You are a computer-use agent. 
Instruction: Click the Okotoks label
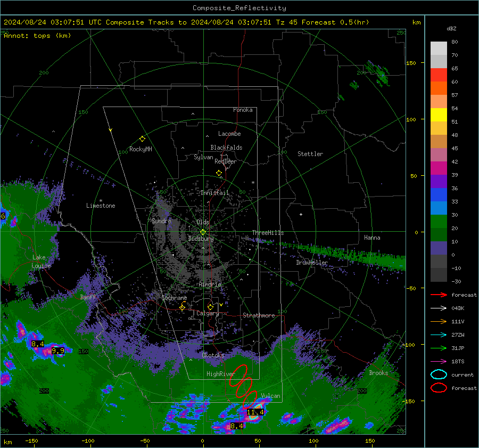(x=213, y=355)
